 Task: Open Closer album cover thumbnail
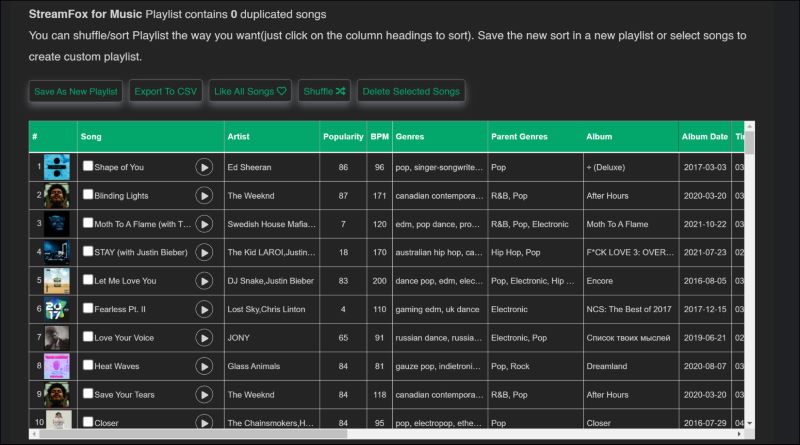click(58, 419)
